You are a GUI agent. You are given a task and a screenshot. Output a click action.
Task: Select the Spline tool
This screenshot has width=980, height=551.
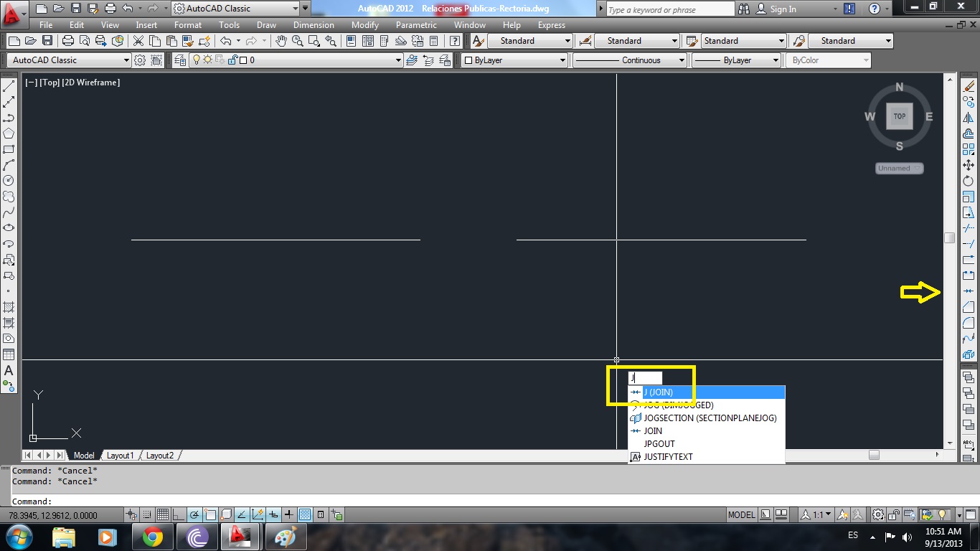[9, 212]
